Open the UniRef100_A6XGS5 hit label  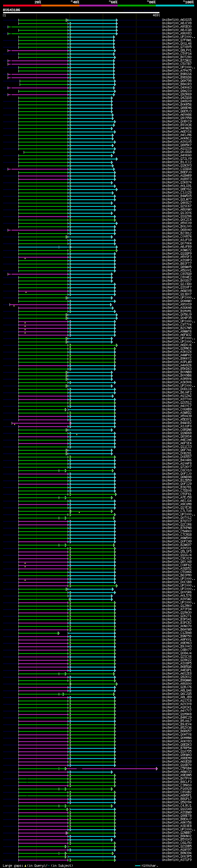click(177, 20)
